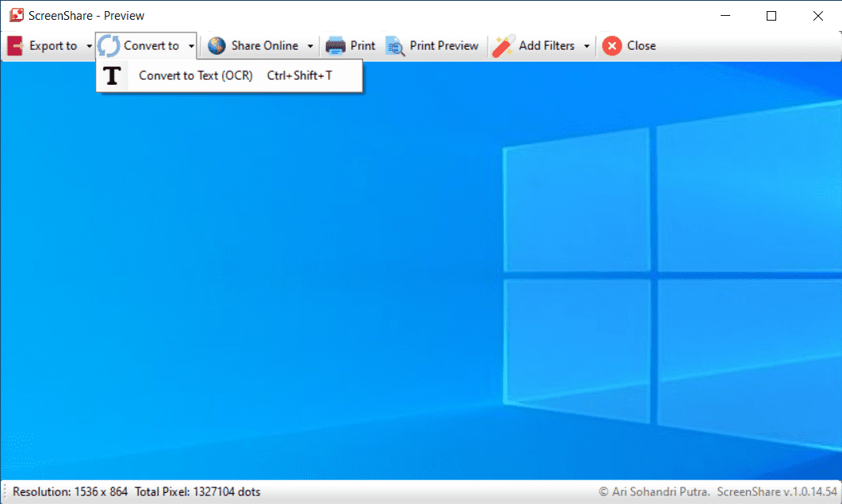The image size is (842, 504).
Task: Click the status bar grip handle
Action: point(4,491)
